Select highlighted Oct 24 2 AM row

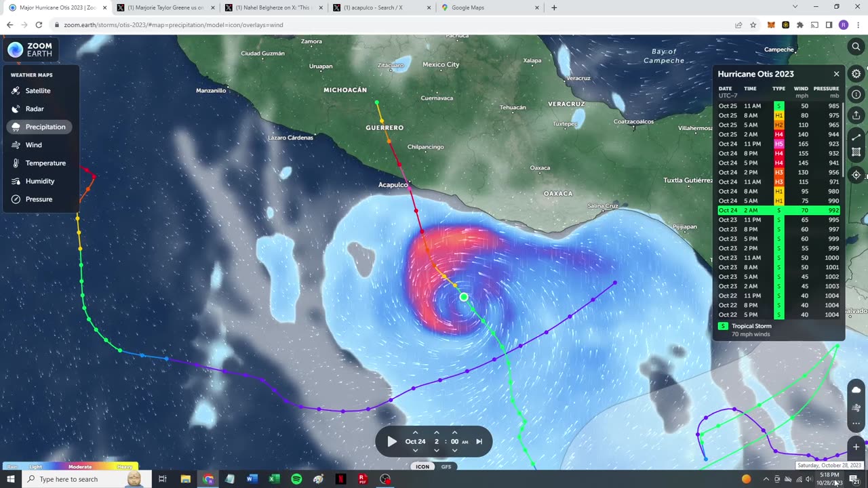point(778,211)
